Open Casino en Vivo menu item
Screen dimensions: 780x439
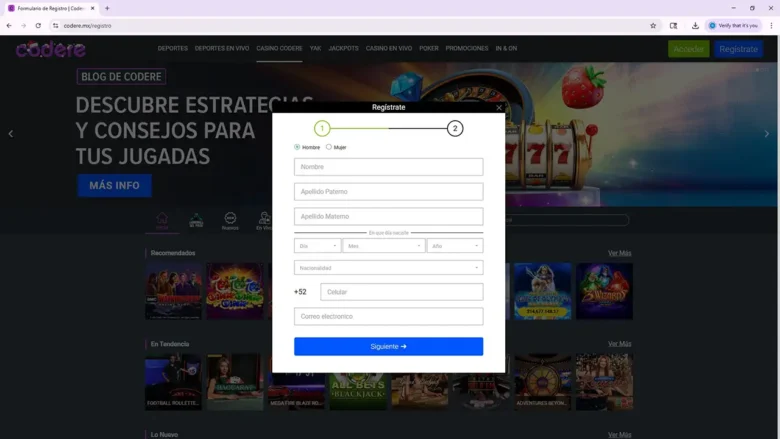pos(389,49)
